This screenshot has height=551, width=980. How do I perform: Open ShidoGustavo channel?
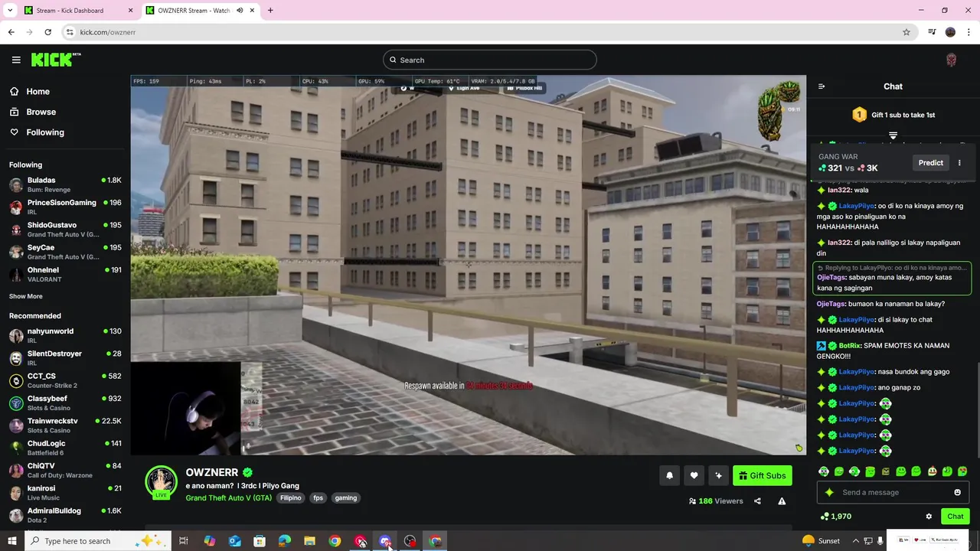[x=65, y=230]
